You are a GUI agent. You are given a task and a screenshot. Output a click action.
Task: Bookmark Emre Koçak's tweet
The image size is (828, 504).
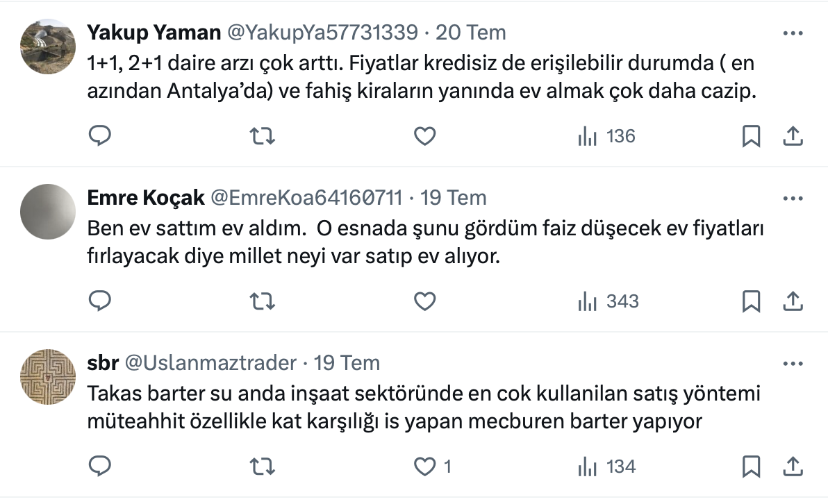tap(751, 301)
